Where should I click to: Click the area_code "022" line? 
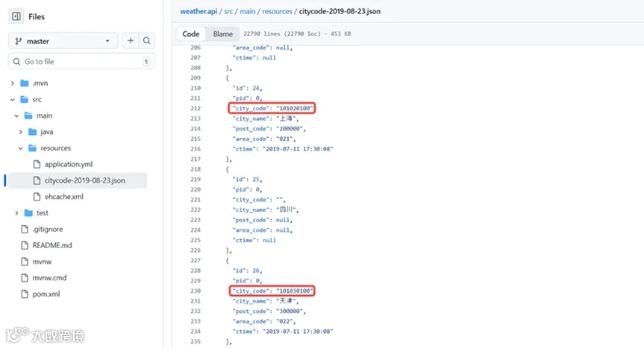pyautogui.click(x=264, y=321)
